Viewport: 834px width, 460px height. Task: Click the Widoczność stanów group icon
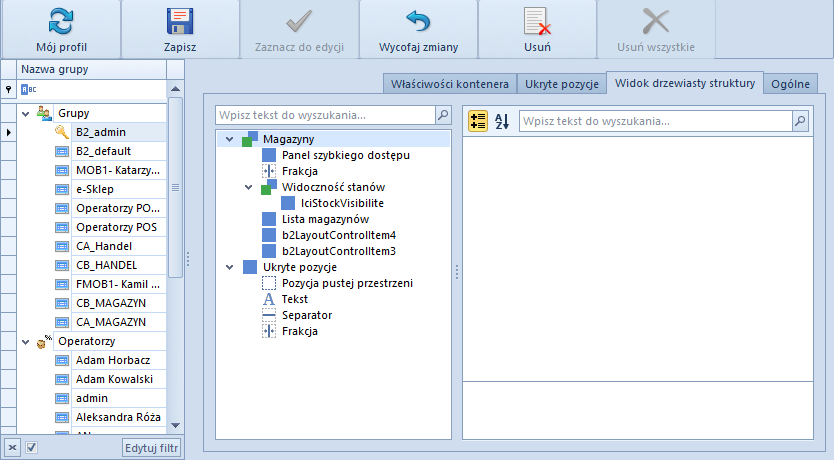point(269,187)
